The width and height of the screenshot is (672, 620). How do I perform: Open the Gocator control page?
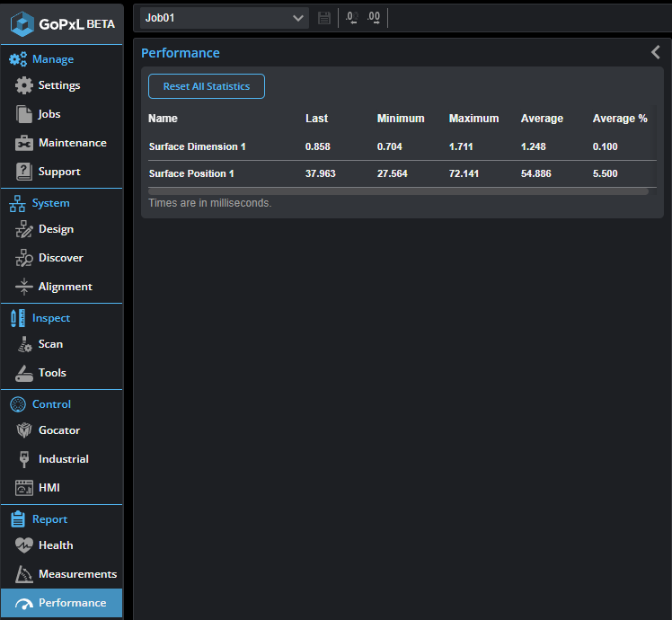point(59,430)
